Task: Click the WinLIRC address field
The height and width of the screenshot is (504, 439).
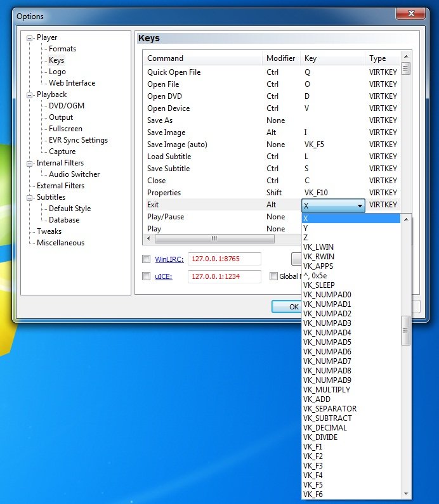Action: (x=225, y=259)
